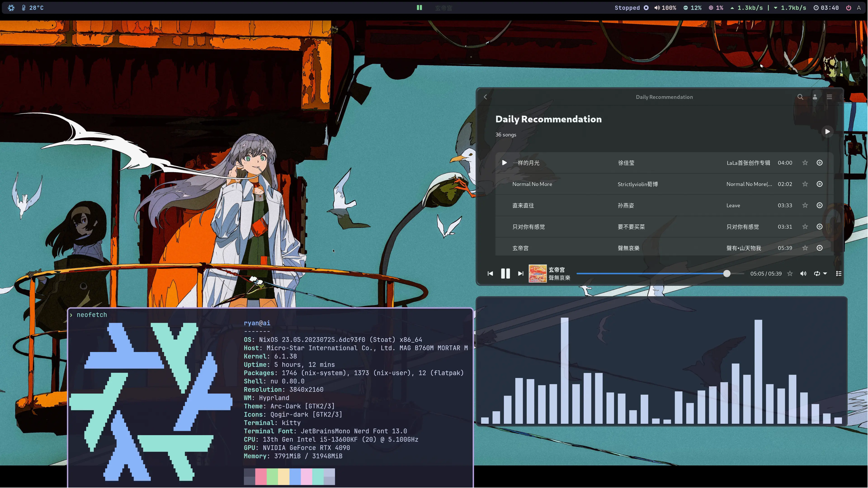Favorite the current song in playback bar
This screenshot has width=868, height=488.
[790, 273]
